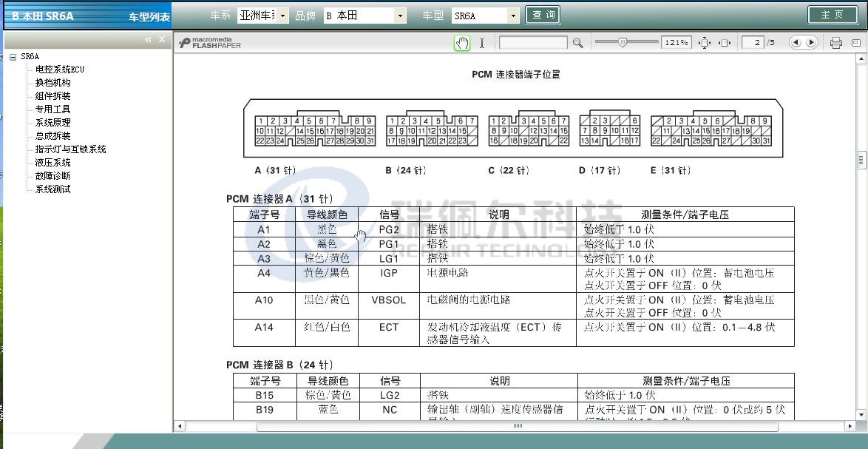The image size is (868, 449).
Task: Open the 车型 SR6A dropdown
Action: [514, 16]
